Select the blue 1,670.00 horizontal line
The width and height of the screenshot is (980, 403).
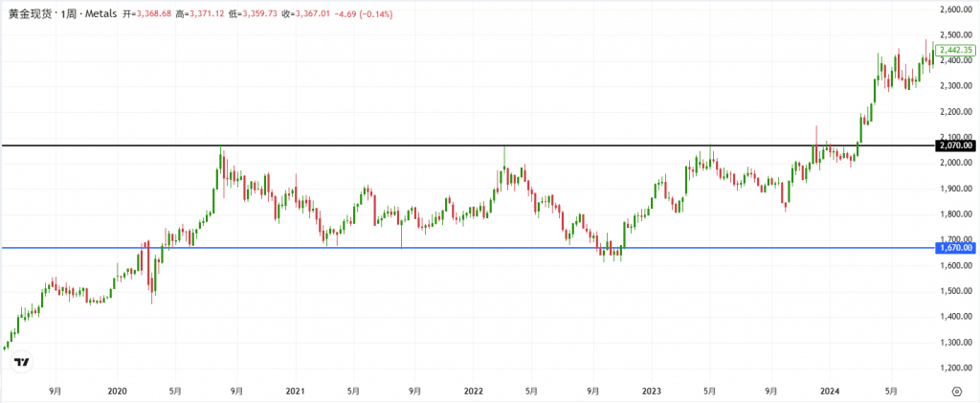click(479, 248)
